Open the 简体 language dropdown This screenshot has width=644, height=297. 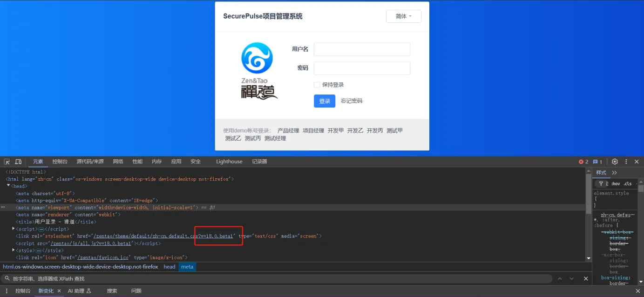point(404,16)
